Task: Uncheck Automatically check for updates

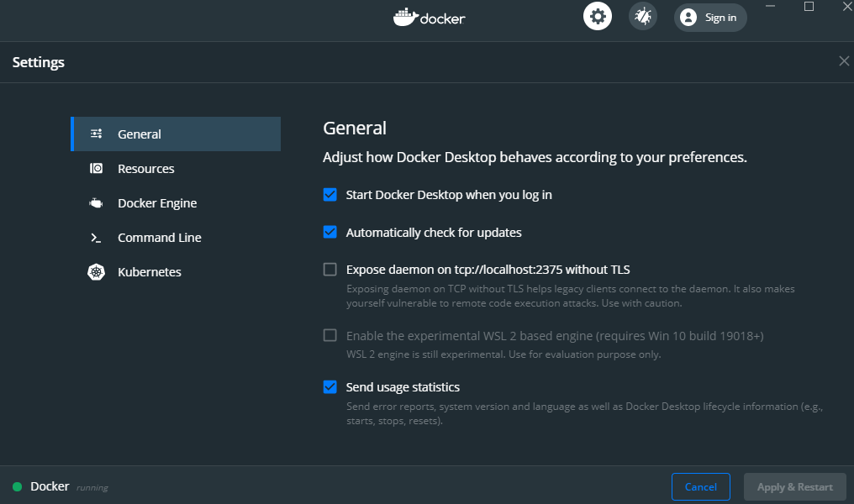Action: 330,233
